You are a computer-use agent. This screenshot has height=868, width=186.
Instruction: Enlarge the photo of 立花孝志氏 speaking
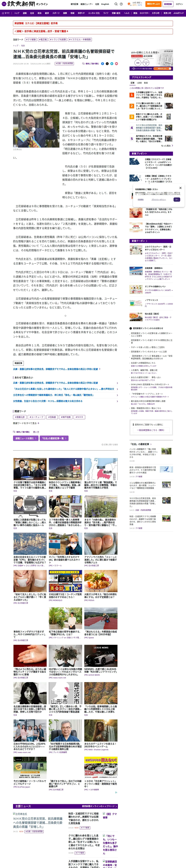[36, 129]
